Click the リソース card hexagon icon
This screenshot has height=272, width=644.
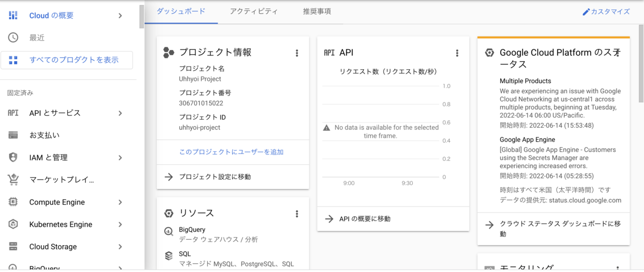[x=169, y=213]
